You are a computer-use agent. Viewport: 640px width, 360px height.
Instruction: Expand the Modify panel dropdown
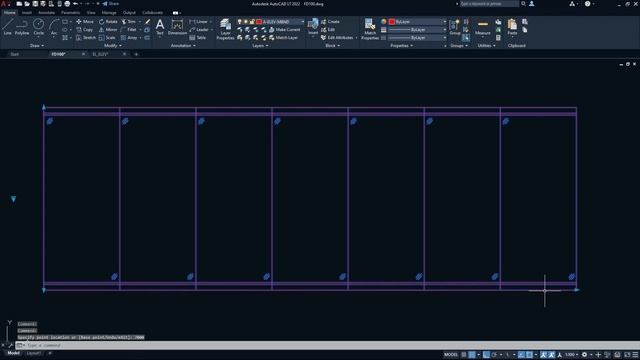113,46
